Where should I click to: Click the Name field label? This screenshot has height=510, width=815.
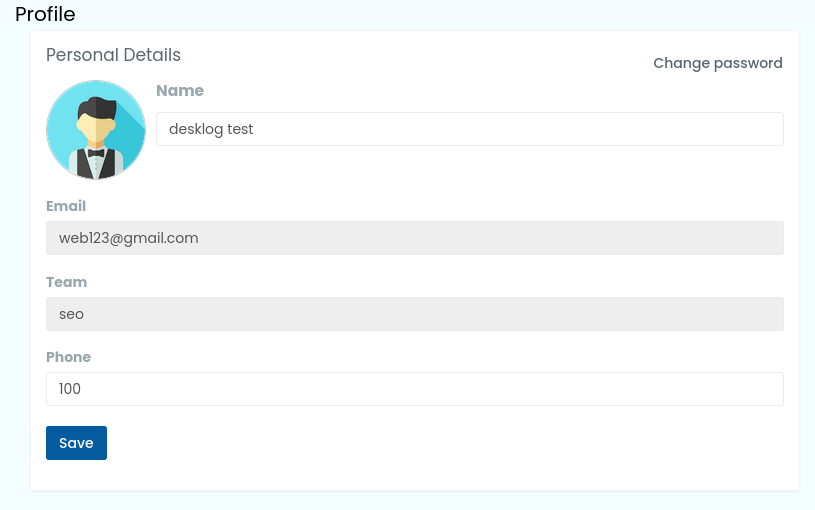coord(180,90)
